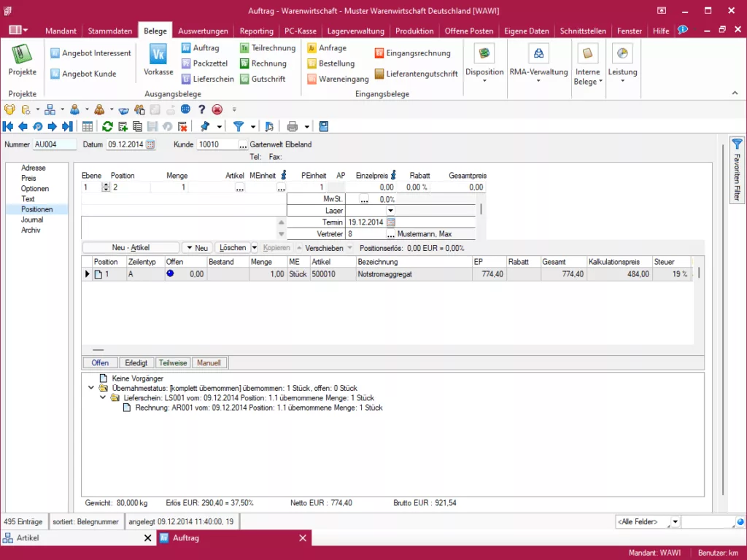Image resolution: width=747 pixels, height=560 pixels.
Task: Jump to the last record
Action: coord(68,126)
